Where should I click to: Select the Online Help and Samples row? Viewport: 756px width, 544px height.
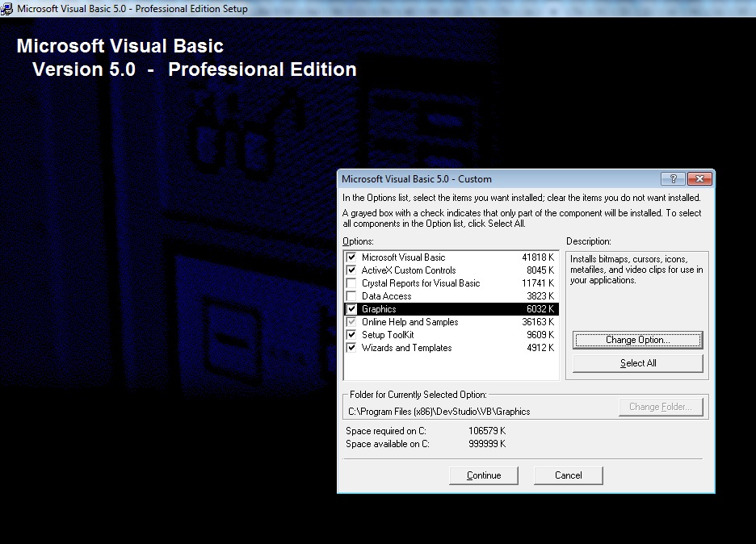tap(451, 322)
